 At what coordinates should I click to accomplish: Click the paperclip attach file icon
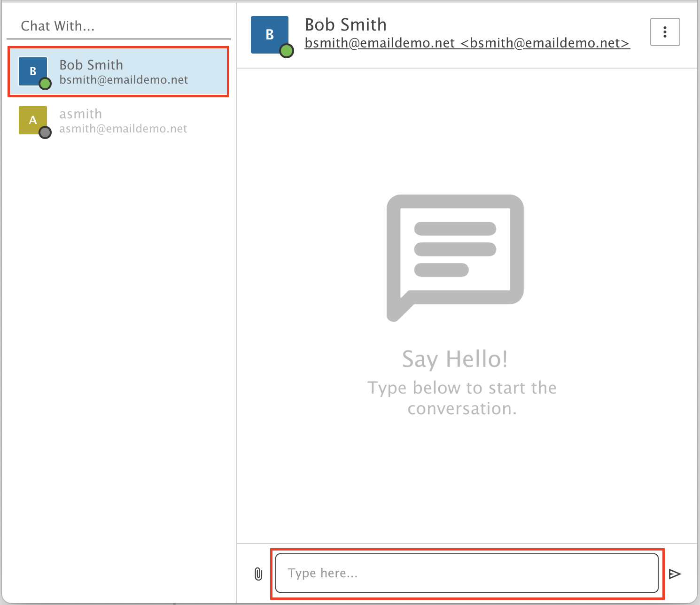tap(258, 574)
